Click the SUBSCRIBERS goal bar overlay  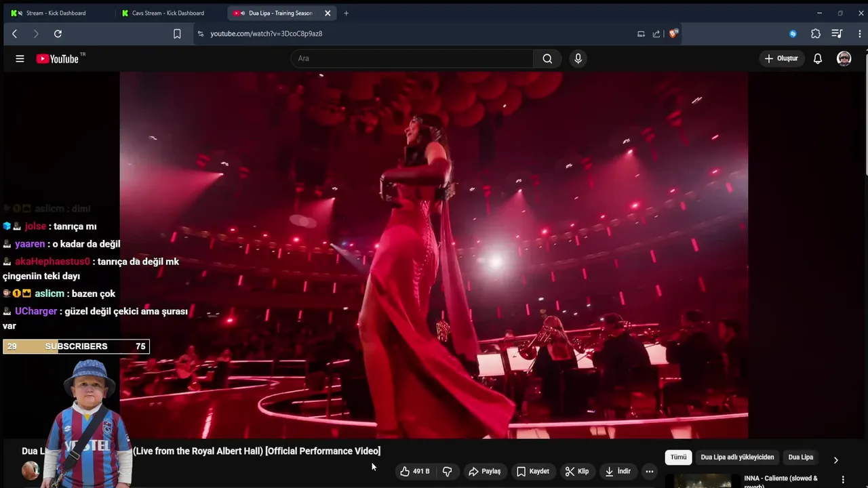tap(76, 346)
